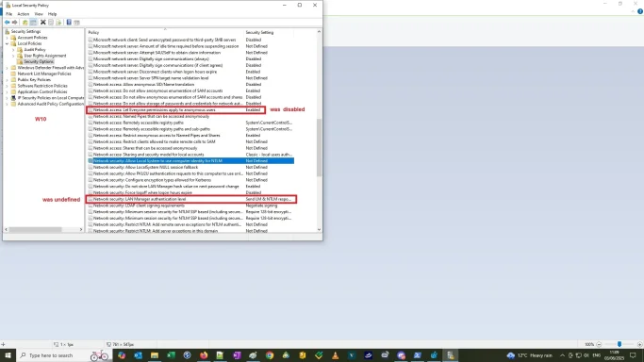644x362 pixels.
Task: Open File Explorer from the taskbar
Action: pyautogui.click(x=155, y=355)
